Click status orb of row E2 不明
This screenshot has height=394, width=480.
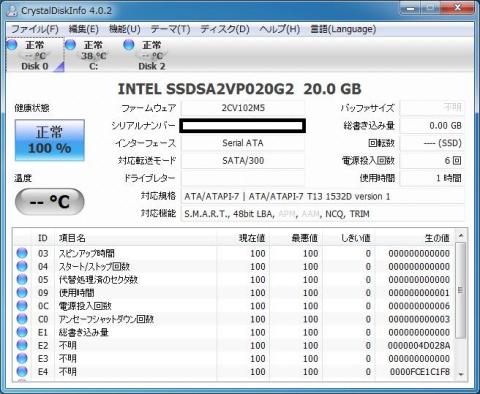click(x=22, y=345)
